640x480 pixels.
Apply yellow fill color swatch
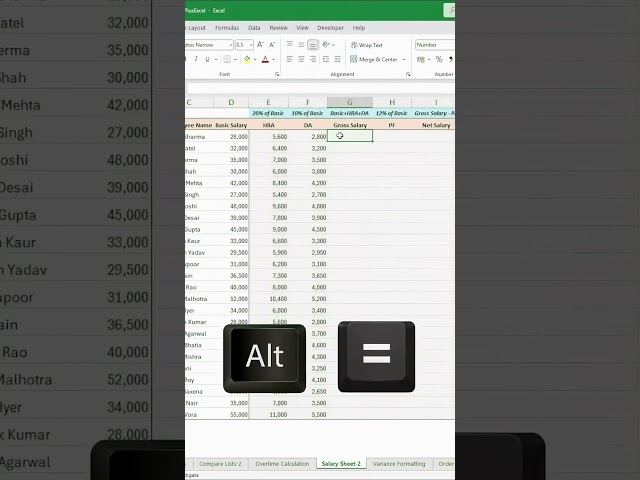coord(247,60)
